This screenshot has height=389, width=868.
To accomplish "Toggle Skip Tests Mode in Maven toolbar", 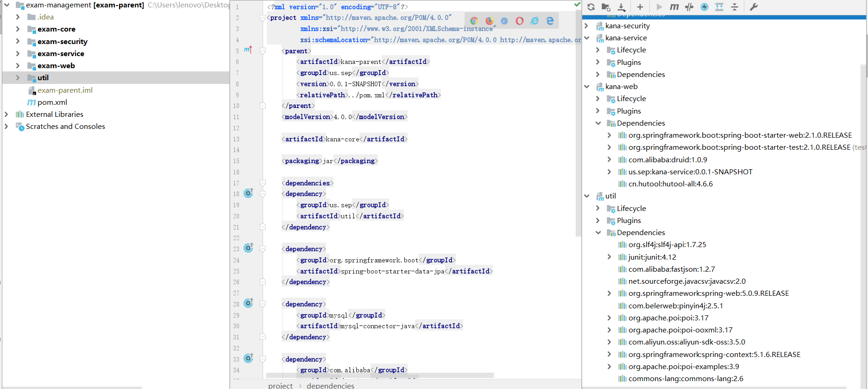I will click(704, 7).
